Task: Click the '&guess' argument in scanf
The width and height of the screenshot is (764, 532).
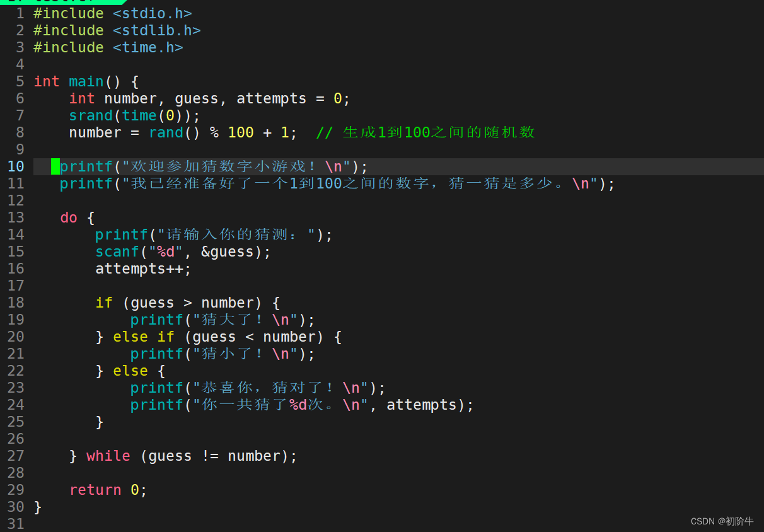Action: (x=228, y=252)
